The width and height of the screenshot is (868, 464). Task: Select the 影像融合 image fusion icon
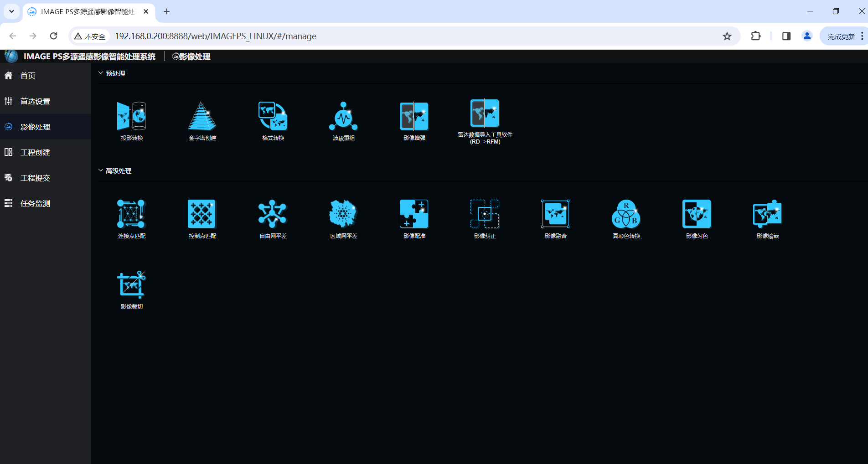[555, 214]
